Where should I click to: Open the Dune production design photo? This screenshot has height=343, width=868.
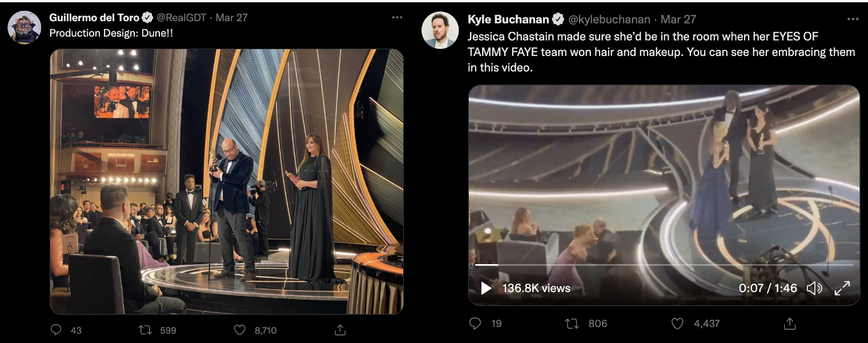click(227, 181)
